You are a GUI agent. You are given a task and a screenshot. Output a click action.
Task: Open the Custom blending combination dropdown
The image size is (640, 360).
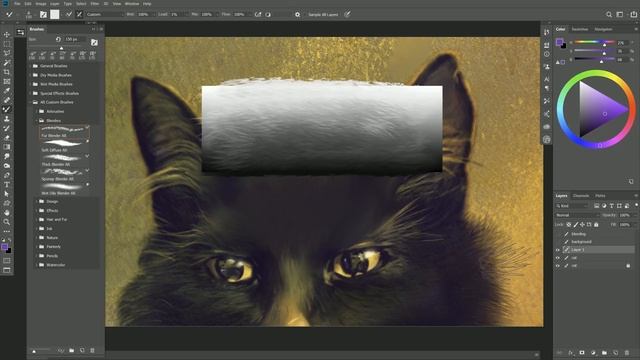pyautogui.click(x=104, y=14)
